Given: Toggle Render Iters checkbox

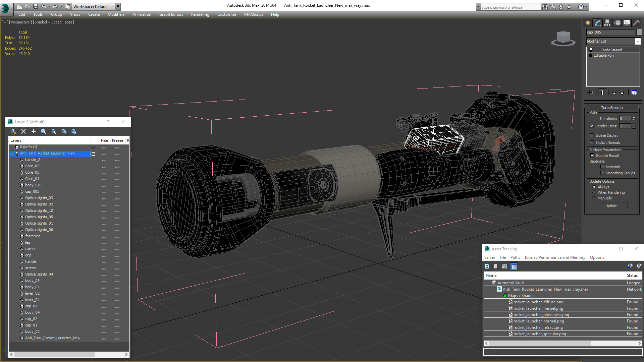Looking at the screenshot, I should [592, 126].
